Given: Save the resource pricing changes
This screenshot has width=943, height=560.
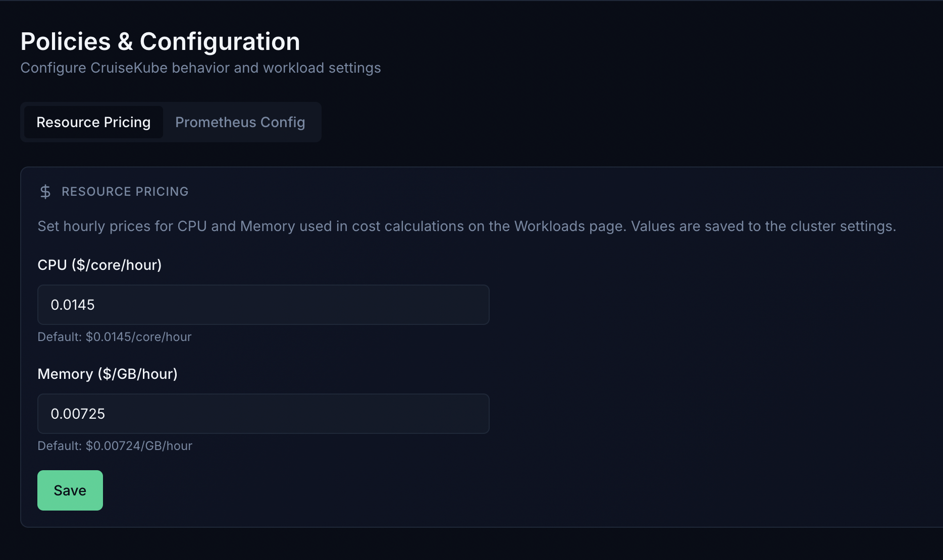Looking at the screenshot, I should click(x=70, y=490).
